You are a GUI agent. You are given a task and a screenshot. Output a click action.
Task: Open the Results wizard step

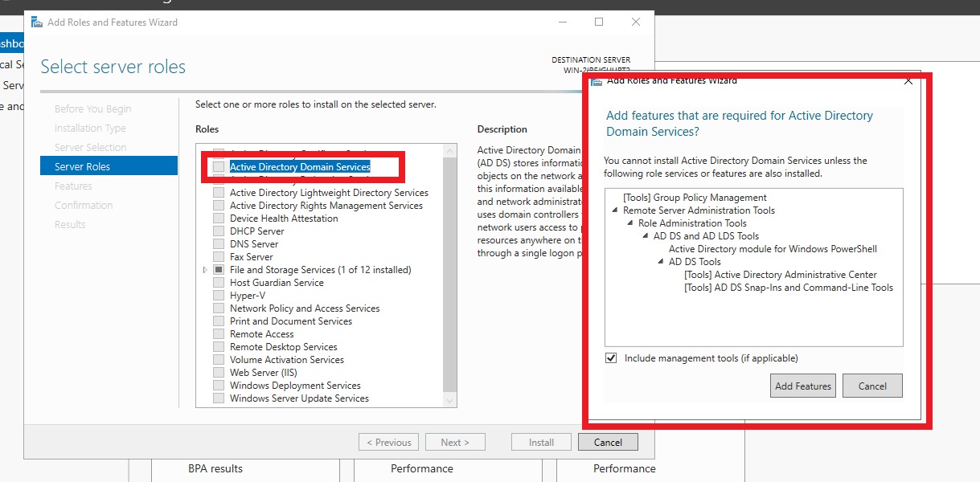click(x=70, y=224)
